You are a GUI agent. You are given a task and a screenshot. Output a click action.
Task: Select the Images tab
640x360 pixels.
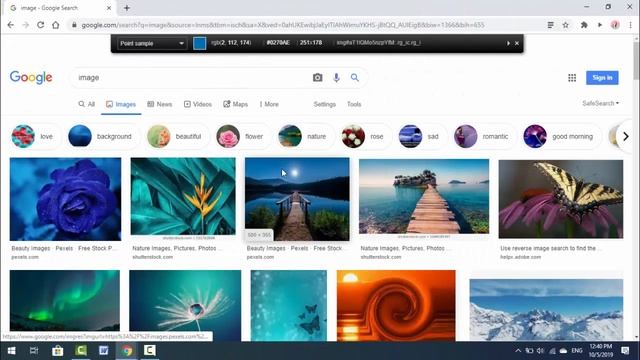coord(121,104)
